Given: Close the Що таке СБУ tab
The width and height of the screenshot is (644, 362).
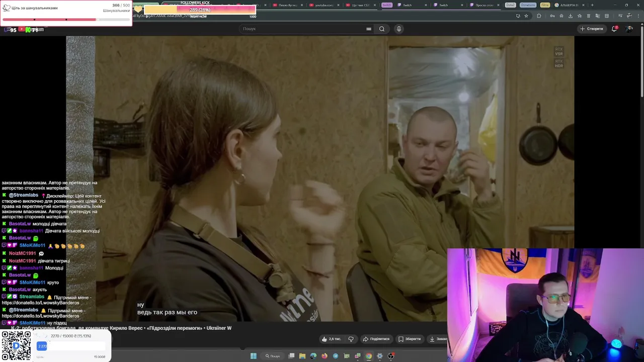Looking at the screenshot, I should coord(374,5).
